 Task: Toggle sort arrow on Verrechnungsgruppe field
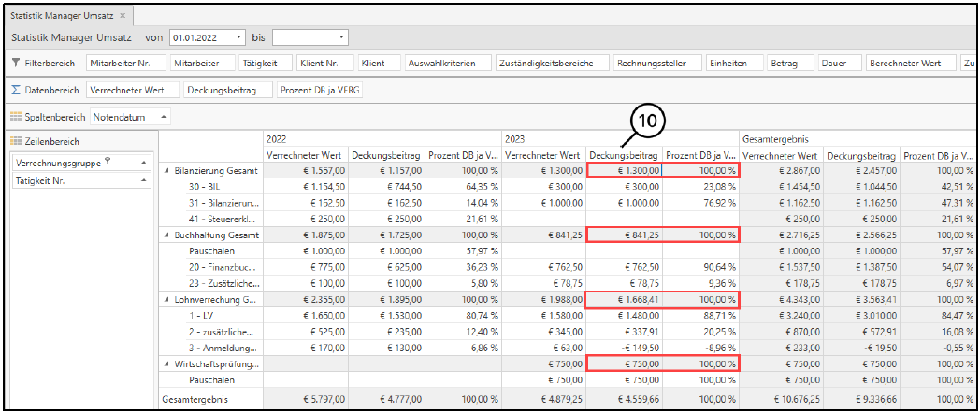(x=144, y=163)
